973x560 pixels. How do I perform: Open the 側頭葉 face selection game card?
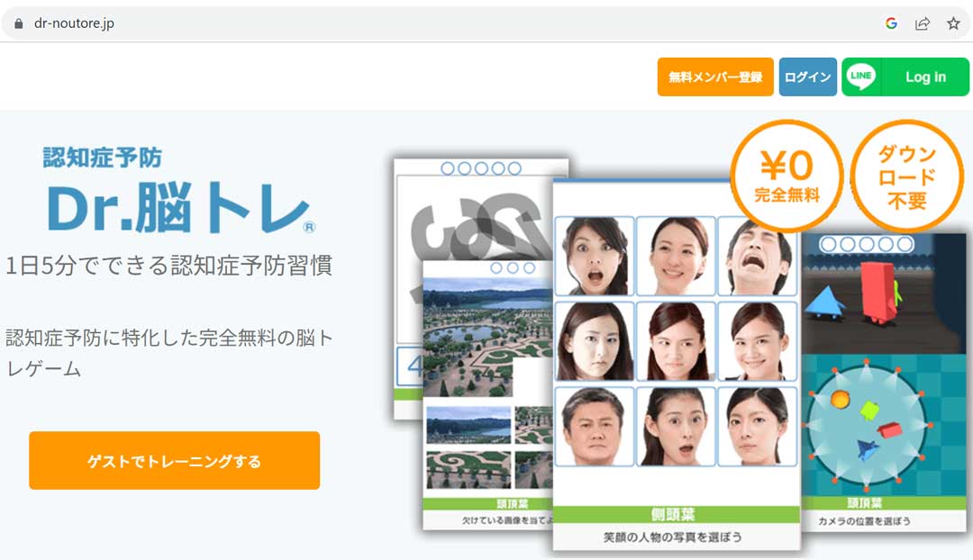[x=677, y=364]
